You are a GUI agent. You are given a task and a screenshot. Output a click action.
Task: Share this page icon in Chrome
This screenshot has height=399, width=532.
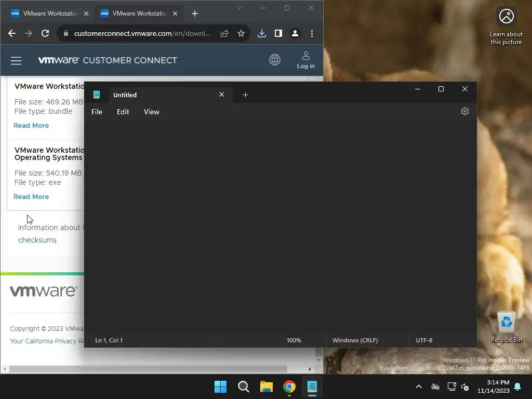pyautogui.click(x=224, y=33)
